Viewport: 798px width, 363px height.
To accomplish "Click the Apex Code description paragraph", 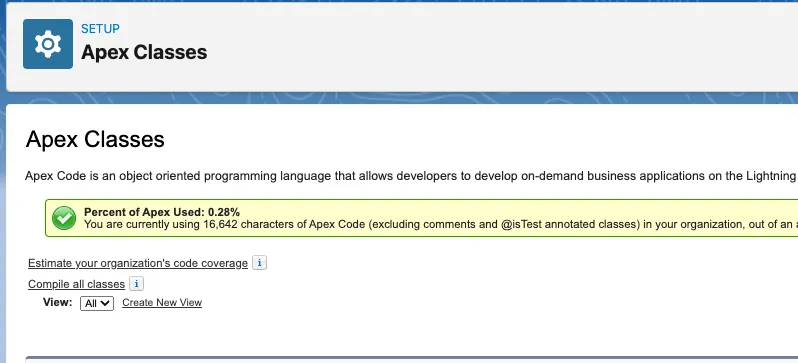I will click(x=411, y=176).
